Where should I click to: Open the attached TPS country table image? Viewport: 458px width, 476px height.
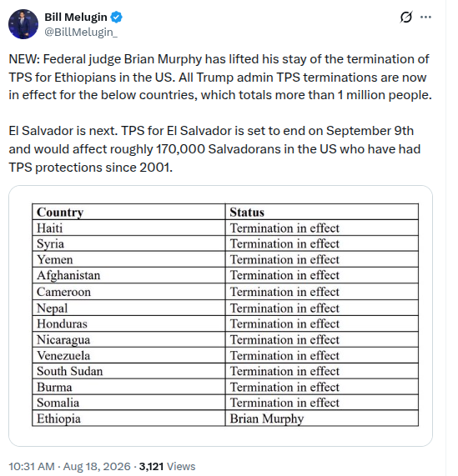(x=220, y=316)
